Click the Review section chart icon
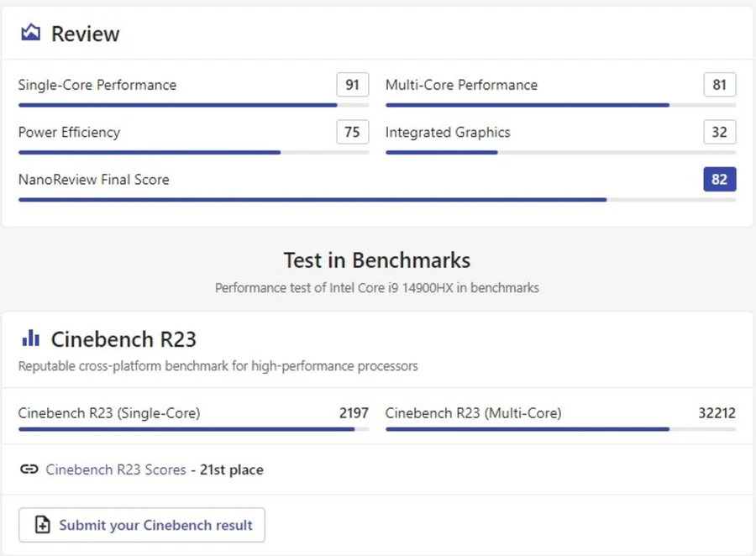The image size is (756, 556). (31, 32)
